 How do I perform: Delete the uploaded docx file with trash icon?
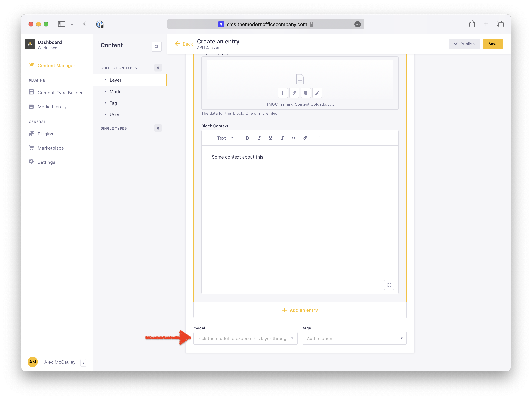tap(305, 93)
